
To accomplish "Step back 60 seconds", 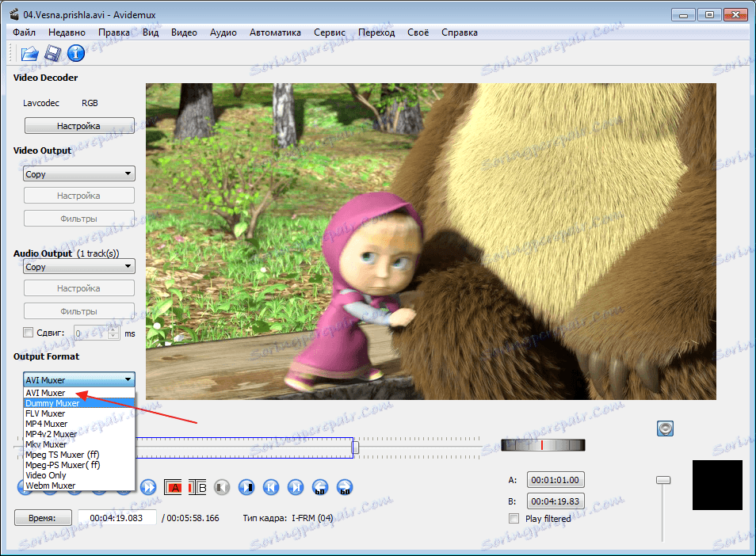I will point(320,487).
